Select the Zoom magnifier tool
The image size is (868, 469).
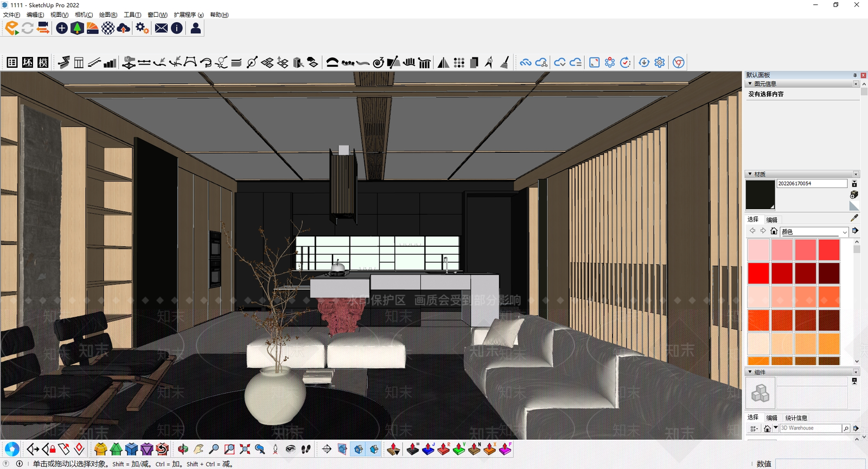point(214,449)
